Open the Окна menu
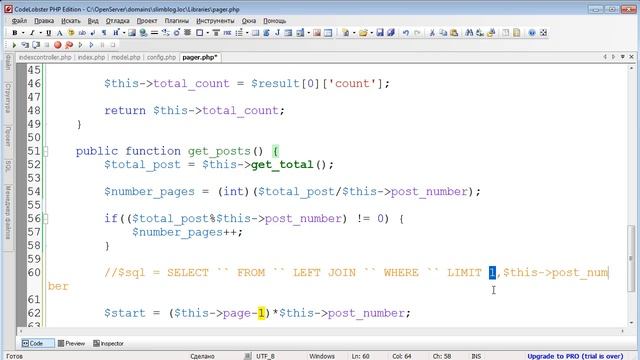This screenshot has height=360, width=640. pyautogui.click(x=249, y=21)
